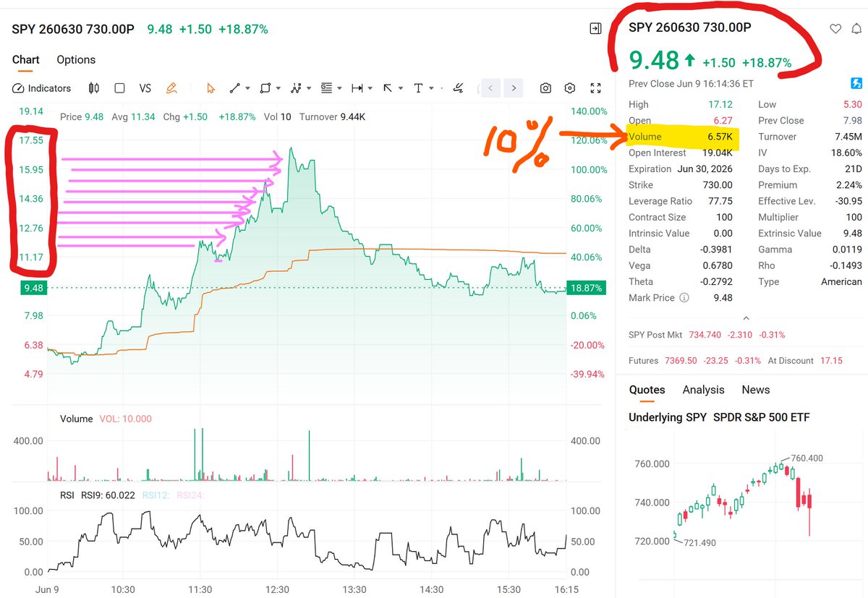Screen dimensions: 868x598
Task: Click the Mark Price info icon
Action: tap(684, 297)
